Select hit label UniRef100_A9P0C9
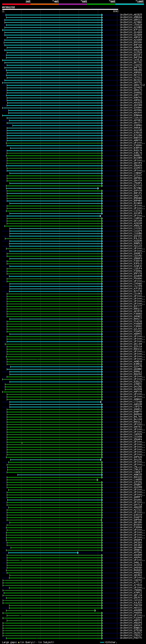Viewport: 146px width, 644px height. (x=131, y=37)
